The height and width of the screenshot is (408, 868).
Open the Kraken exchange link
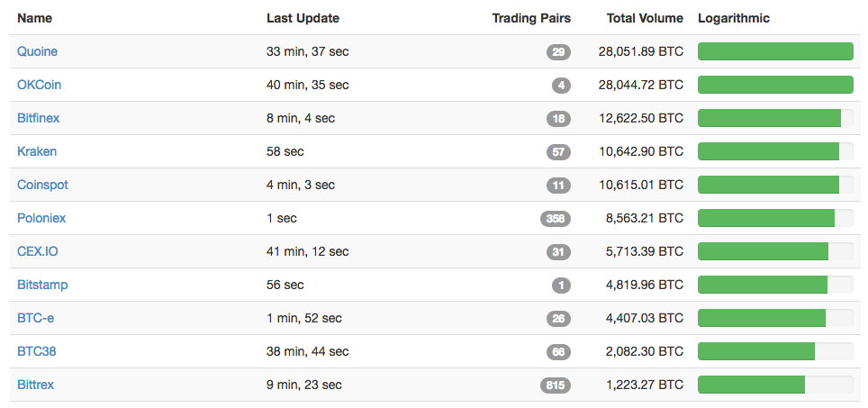37,151
